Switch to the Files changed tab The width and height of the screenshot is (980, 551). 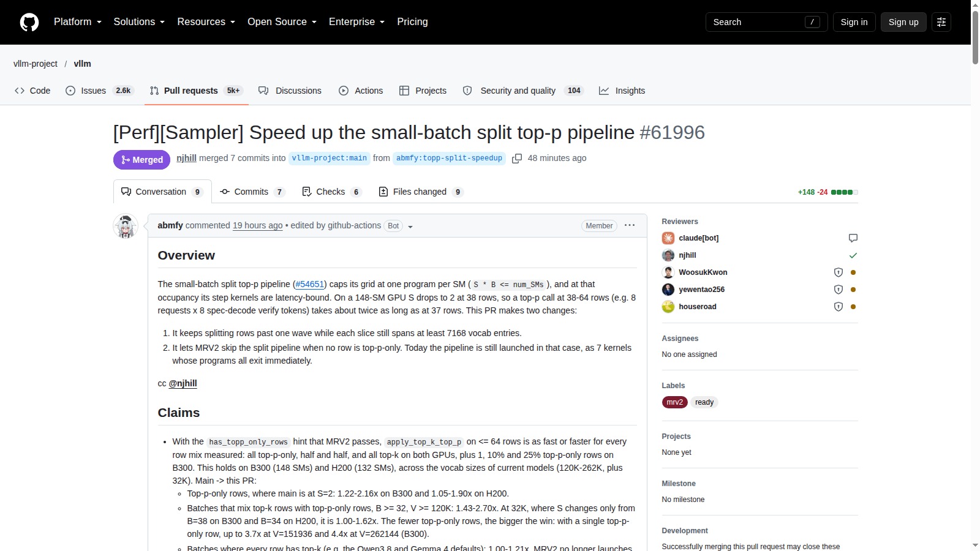[421, 192]
